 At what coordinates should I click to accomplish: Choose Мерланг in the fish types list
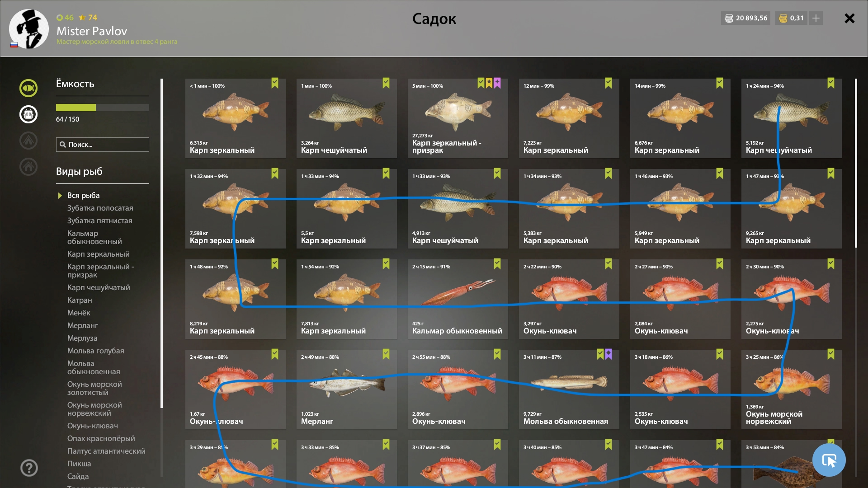(x=83, y=325)
